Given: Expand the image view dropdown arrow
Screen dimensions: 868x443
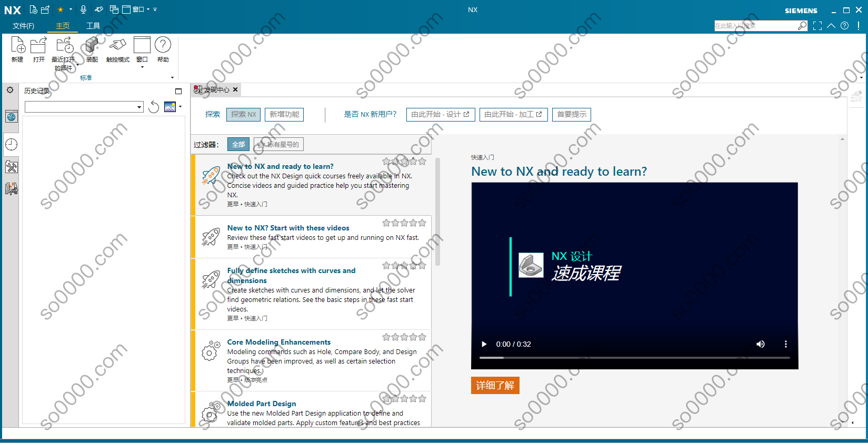Looking at the screenshot, I should [x=181, y=107].
